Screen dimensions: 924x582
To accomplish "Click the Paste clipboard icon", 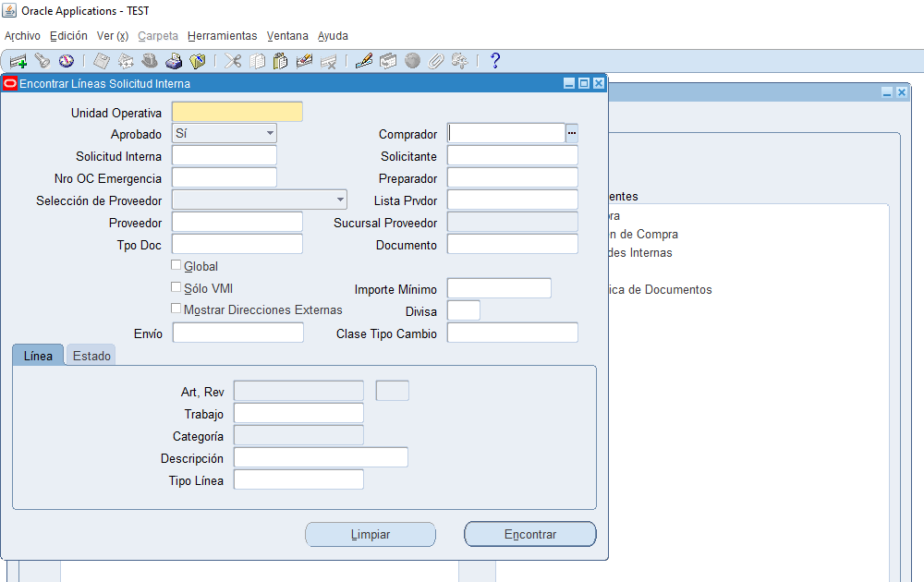I will (281, 61).
